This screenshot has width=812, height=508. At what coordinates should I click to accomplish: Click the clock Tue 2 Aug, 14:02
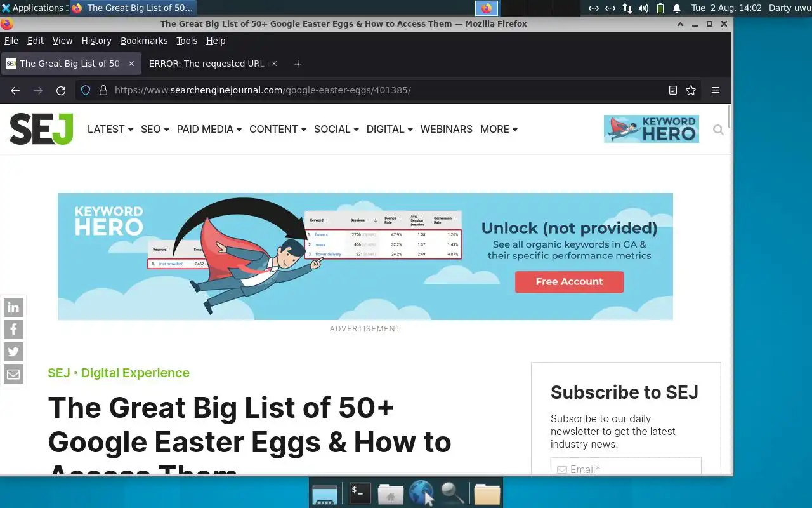[726, 8]
